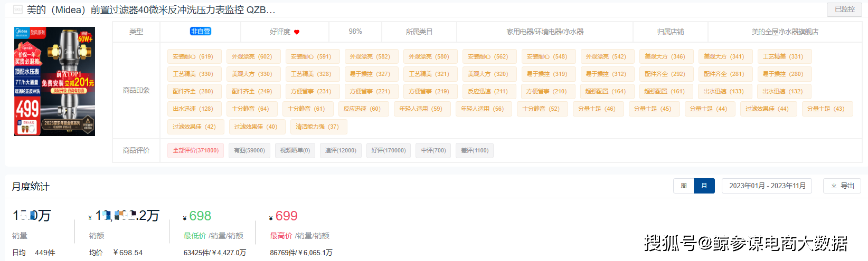Screen dimensions: 868x261
Task: Select the daily average 449件 value
Action: coord(45,253)
